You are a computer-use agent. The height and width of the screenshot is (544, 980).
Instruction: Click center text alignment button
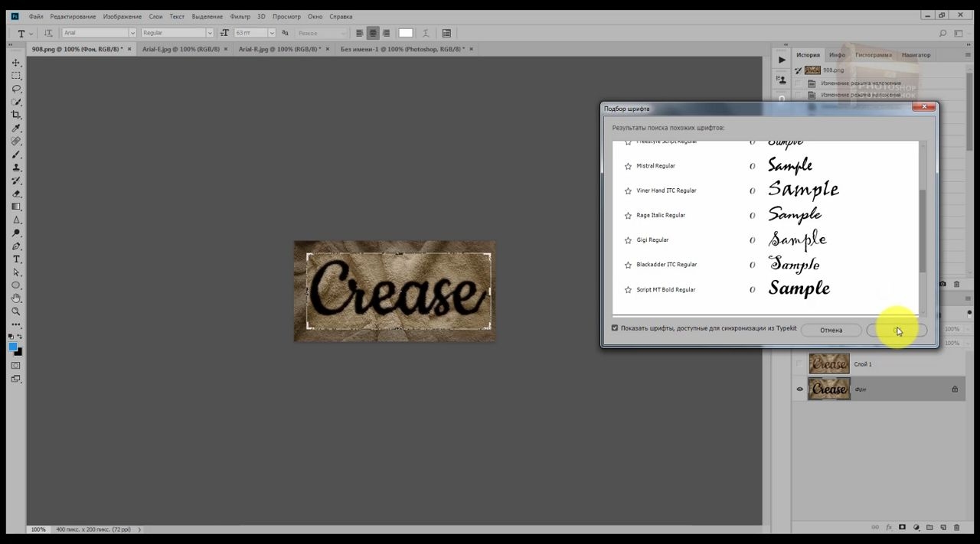(x=373, y=33)
